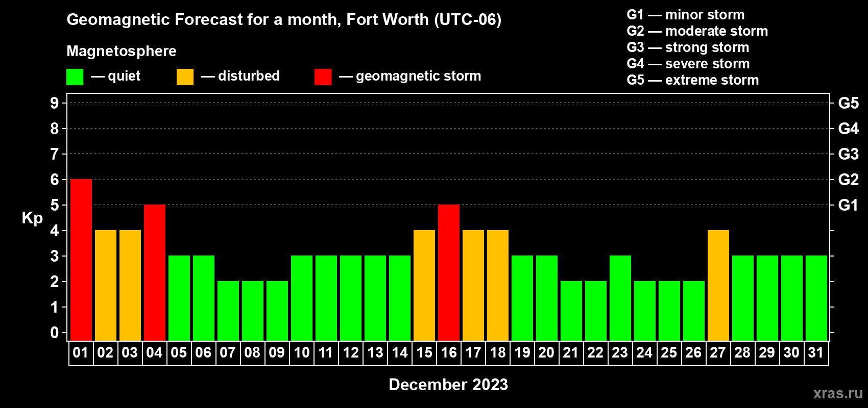Click the date label '29'
Screen dimensions: 868x408
click(x=767, y=353)
